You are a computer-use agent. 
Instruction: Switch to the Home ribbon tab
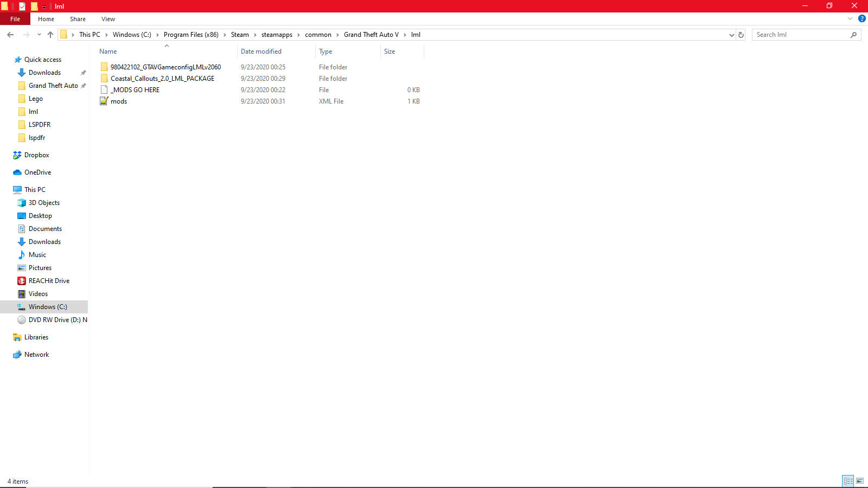pyautogui.click(x=46, y=19)
